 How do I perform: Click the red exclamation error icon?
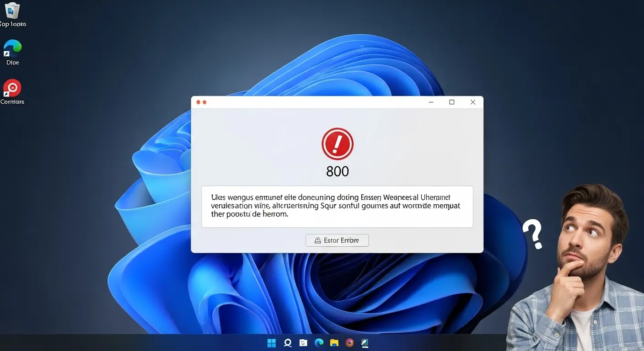click(338, 144)
